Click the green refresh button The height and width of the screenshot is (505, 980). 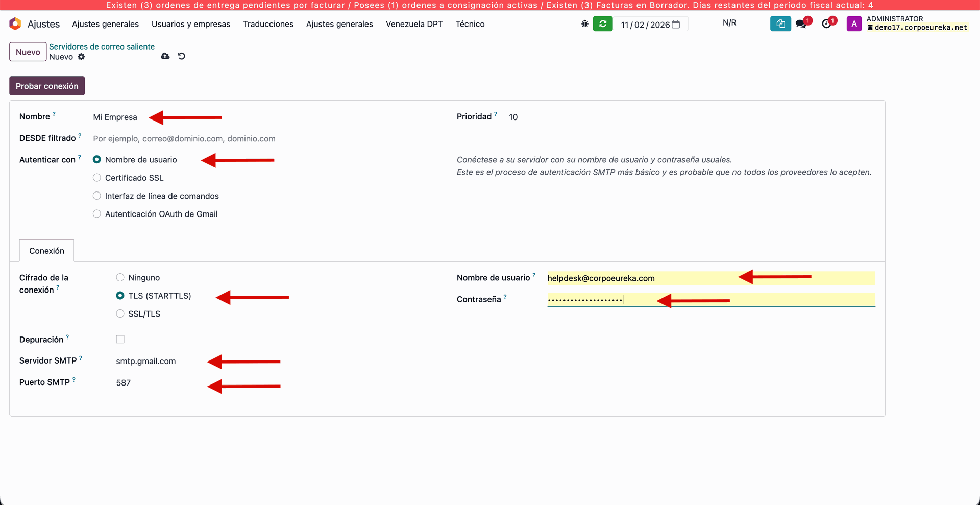pyautogui.click(x=602, y=23)
